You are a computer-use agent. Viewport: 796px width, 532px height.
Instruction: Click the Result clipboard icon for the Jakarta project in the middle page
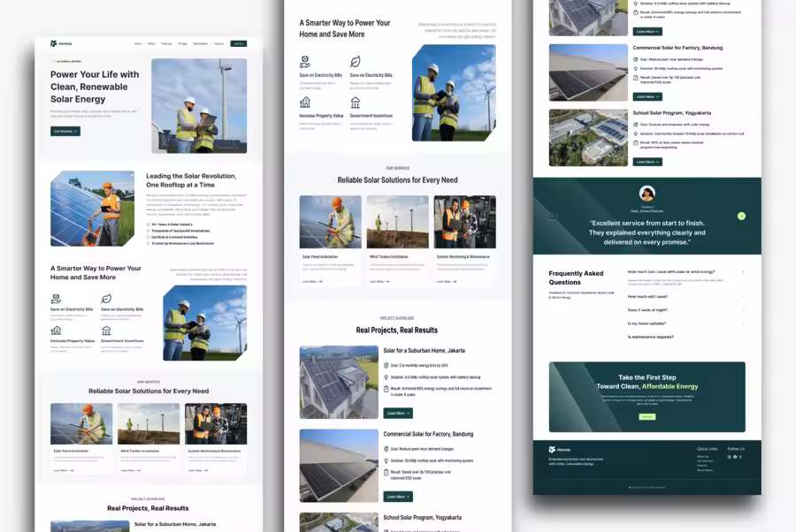[x=387, y=389]
